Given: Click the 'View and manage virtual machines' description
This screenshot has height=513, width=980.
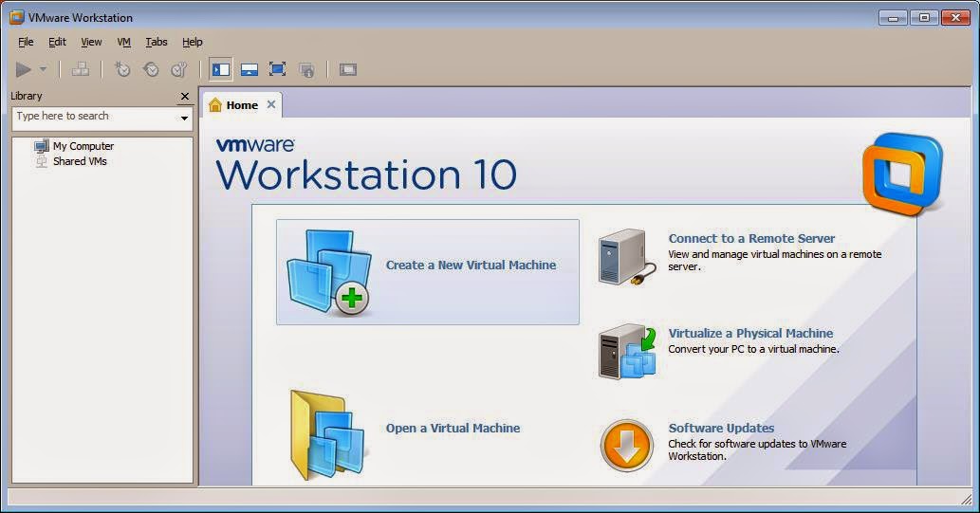Looking at the screenshot, I should pos(774,261).
